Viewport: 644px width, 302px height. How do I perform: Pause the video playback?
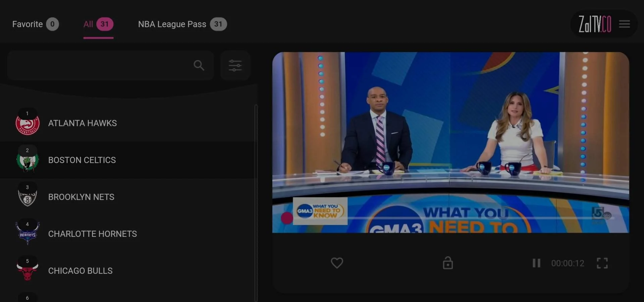[x=536, y=263]
